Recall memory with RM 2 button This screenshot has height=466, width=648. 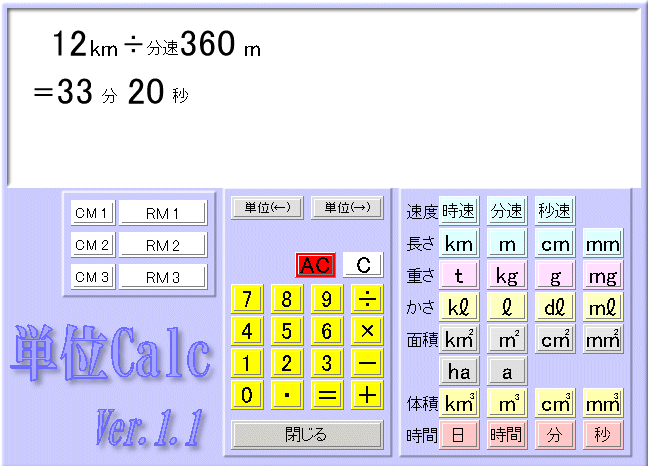tap(163, 245)
